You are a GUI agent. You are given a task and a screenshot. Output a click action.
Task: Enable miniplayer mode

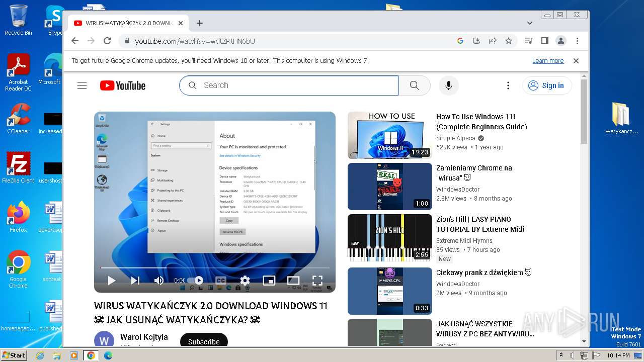click(269, 281)
